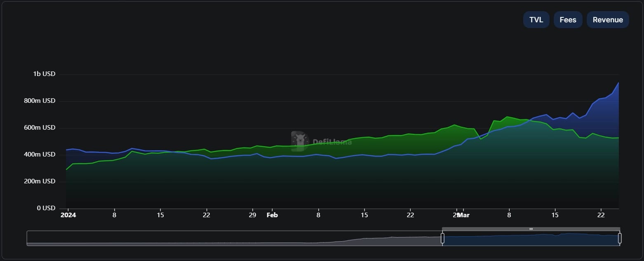The height and width of the screenshot is (261, 644).
Task: Toggle the Fees series button
Action: pos(568,20)
